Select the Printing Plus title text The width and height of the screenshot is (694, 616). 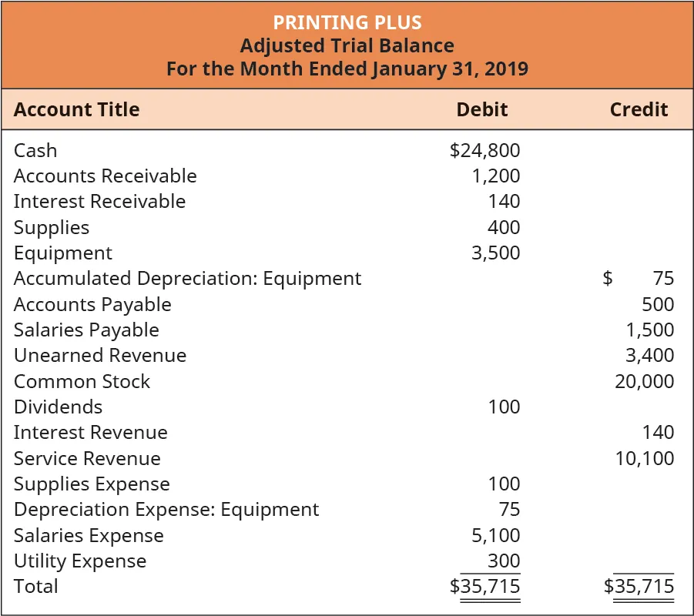(x=347, y=22)
